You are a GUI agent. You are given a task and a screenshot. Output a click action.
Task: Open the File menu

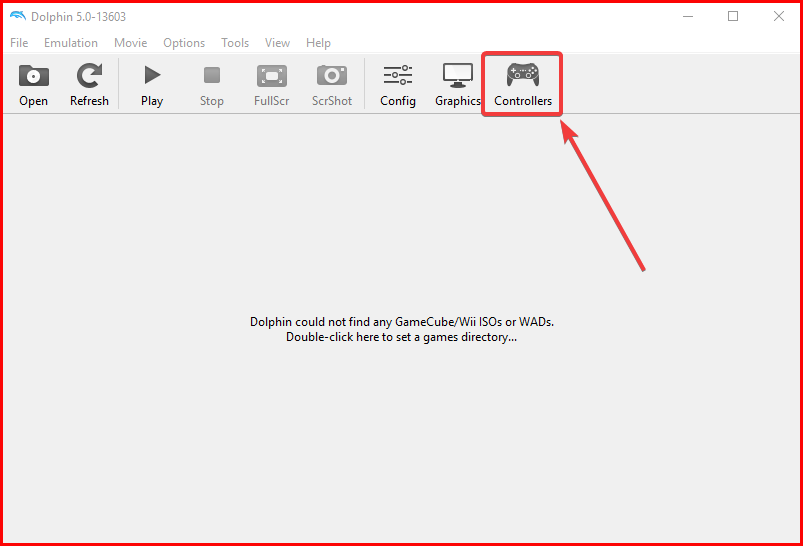point(19,43)
